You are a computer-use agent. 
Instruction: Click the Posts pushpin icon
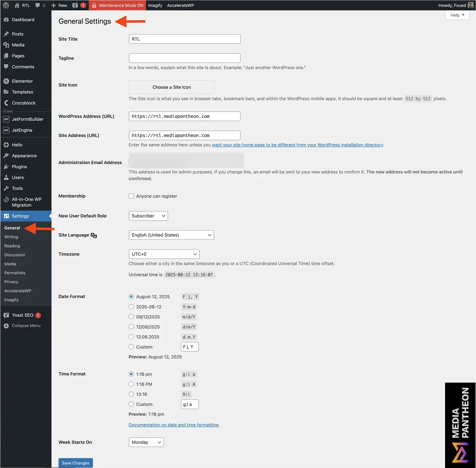point(6,34)
